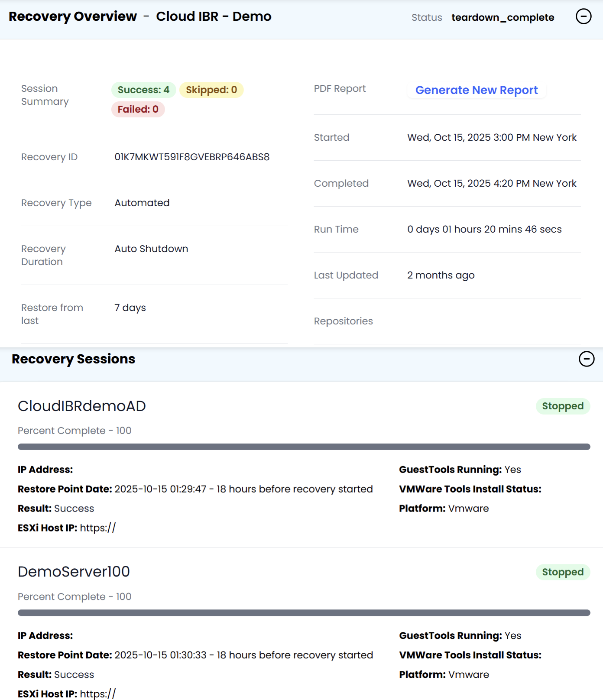The width and height of the screenshot is (603, 700).
Task: Click the Recovery ID value
Action: pyautogui.click(x=192, y=157)
